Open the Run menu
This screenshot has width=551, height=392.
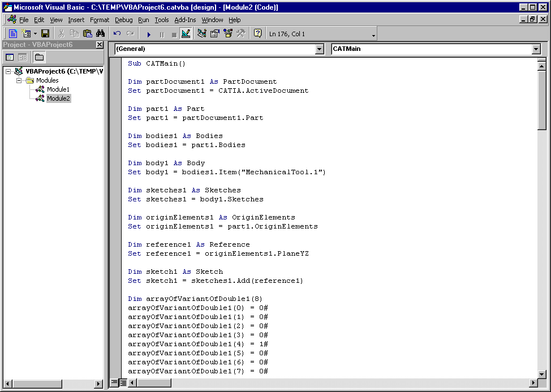(143, 20)
